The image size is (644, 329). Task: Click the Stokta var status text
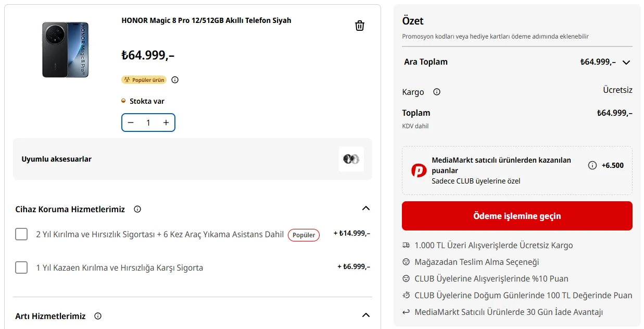147,101
